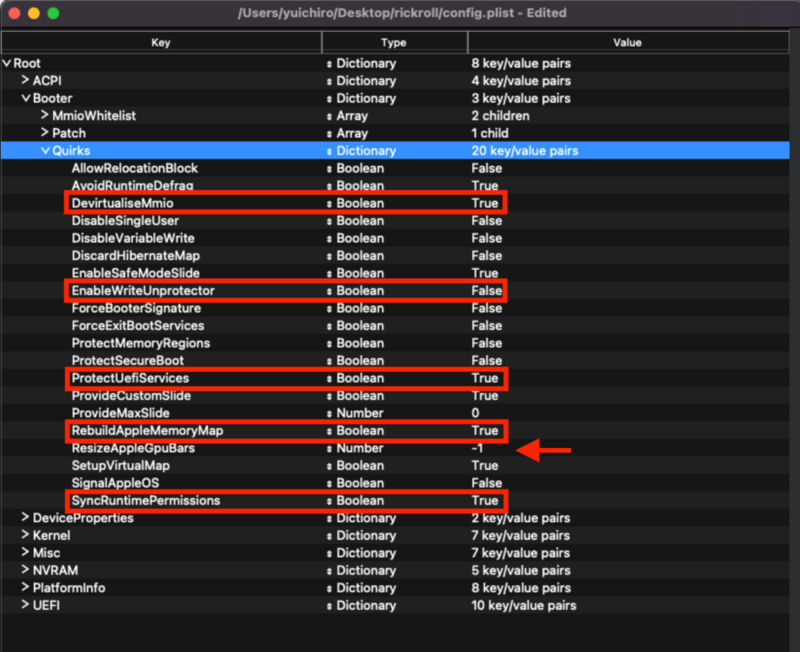Select the ProtectMemoryRegions key
800x652 pixels.
tap(141, 343)
